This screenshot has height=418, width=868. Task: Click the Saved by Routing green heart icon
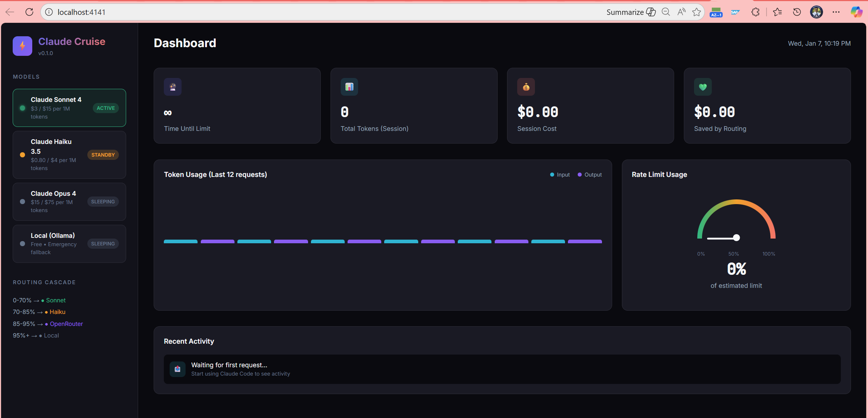point(703,87)
